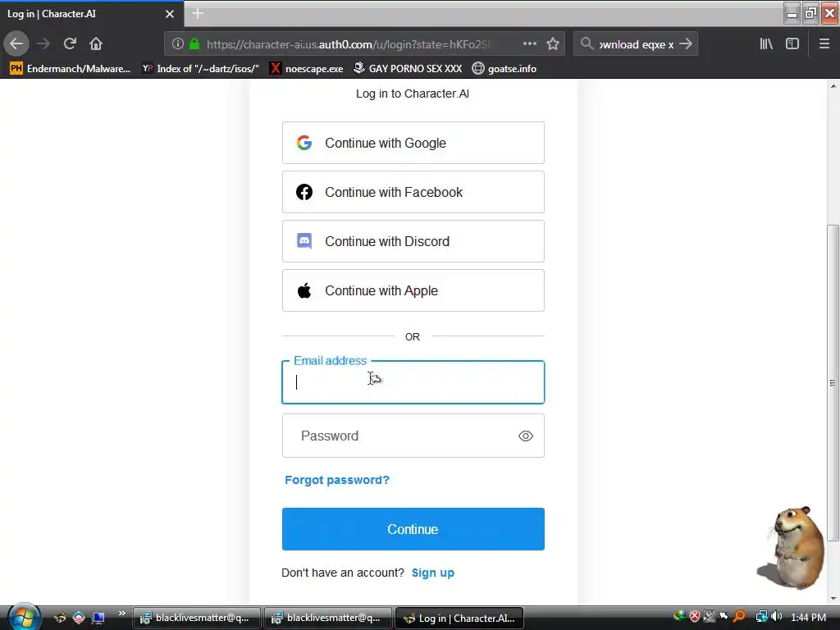Click Continue with Discord

point(413,242)
